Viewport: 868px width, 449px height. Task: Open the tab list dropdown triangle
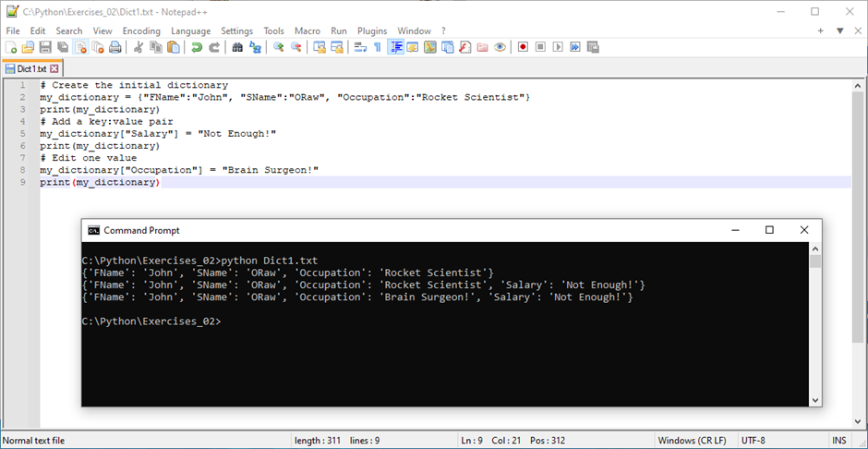pos(839,30)
